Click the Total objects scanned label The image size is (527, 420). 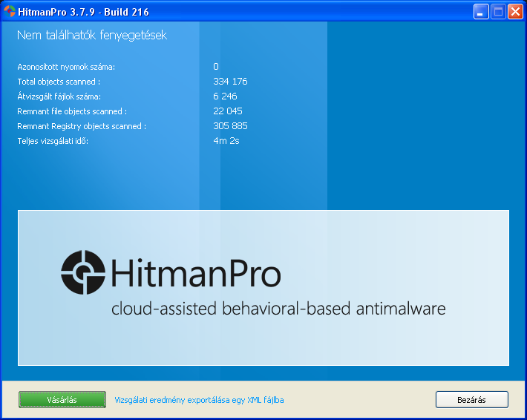59,82
